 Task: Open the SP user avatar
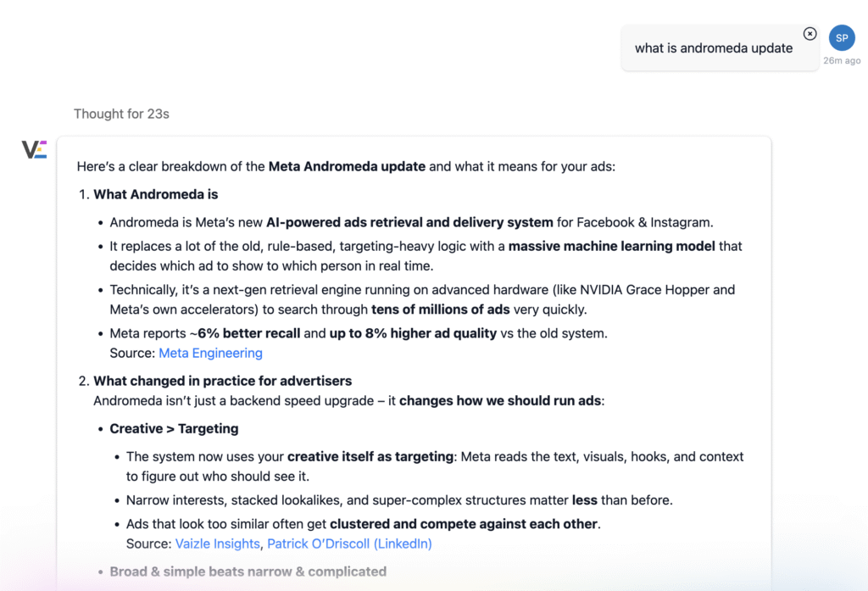(842, 38)
